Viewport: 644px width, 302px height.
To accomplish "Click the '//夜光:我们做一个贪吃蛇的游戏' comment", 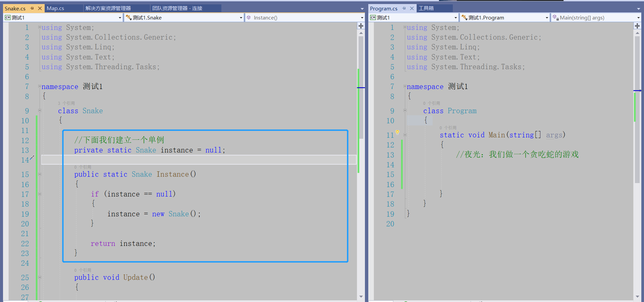I will pyautogui.click(x=517, y=155).
